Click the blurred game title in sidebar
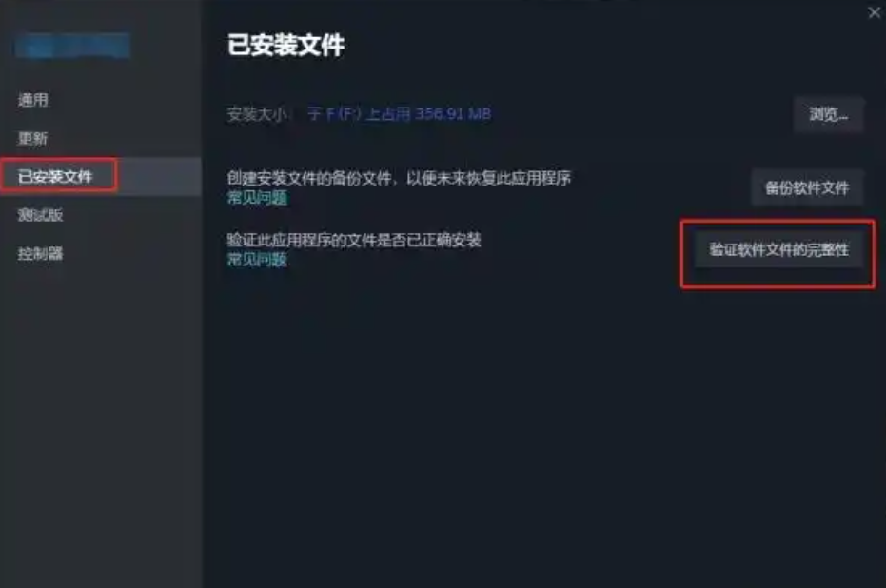The image size is (886, 588). [x=72, y=45]
